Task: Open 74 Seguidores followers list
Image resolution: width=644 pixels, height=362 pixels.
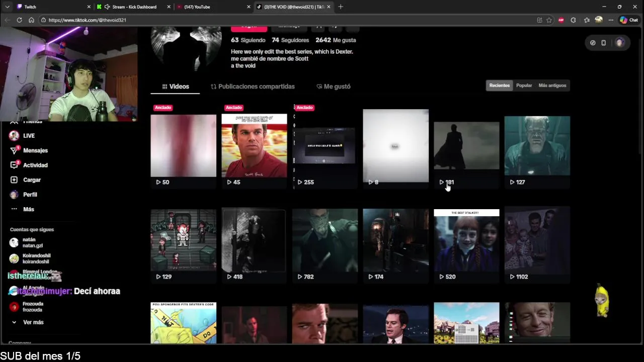Action: pos(290,40)
